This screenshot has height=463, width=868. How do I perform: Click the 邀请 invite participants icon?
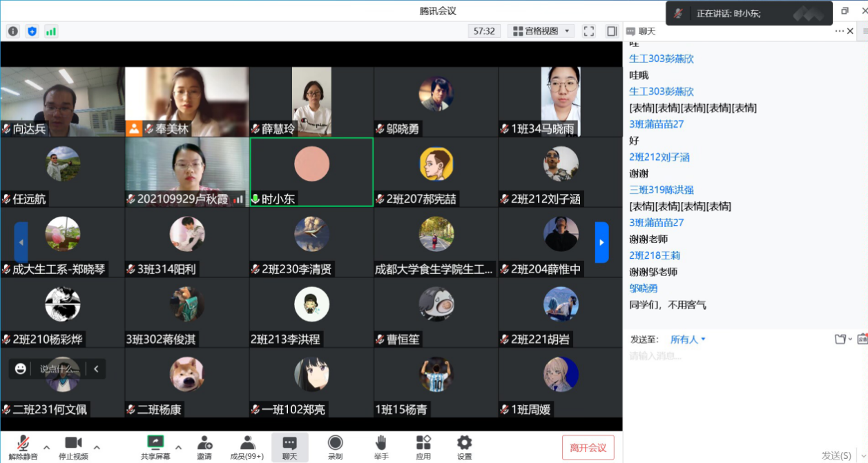coord(204,446)
